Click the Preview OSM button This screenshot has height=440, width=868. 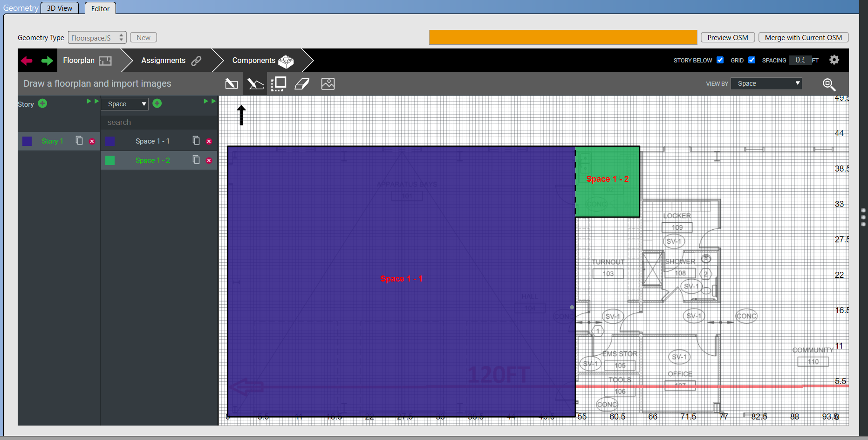point(728,38)
